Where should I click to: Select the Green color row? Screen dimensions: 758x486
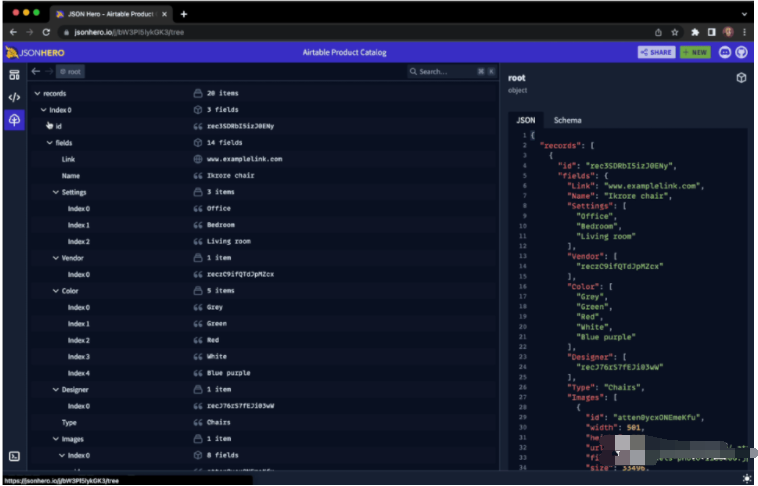pyautogui.click(x=263, y=324)
